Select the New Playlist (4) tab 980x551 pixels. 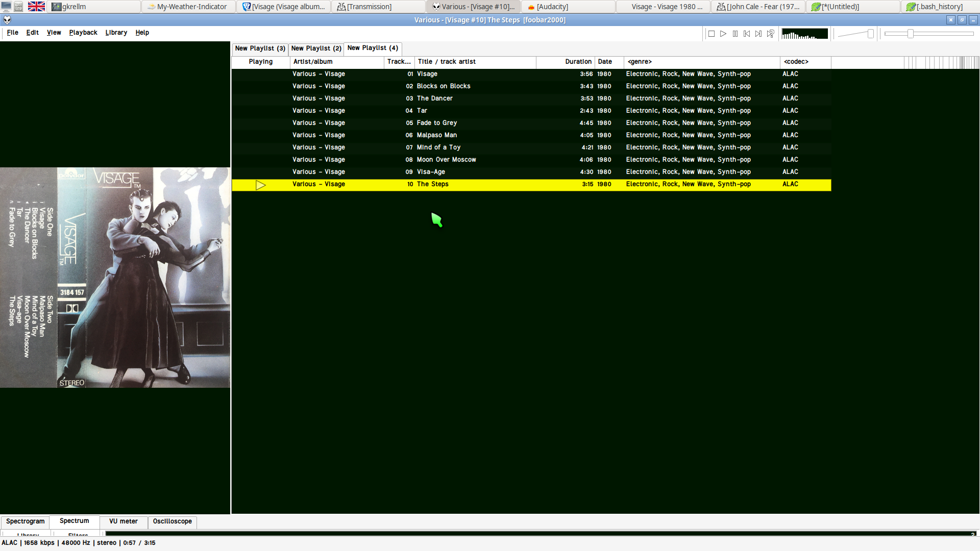pos(373,48)
